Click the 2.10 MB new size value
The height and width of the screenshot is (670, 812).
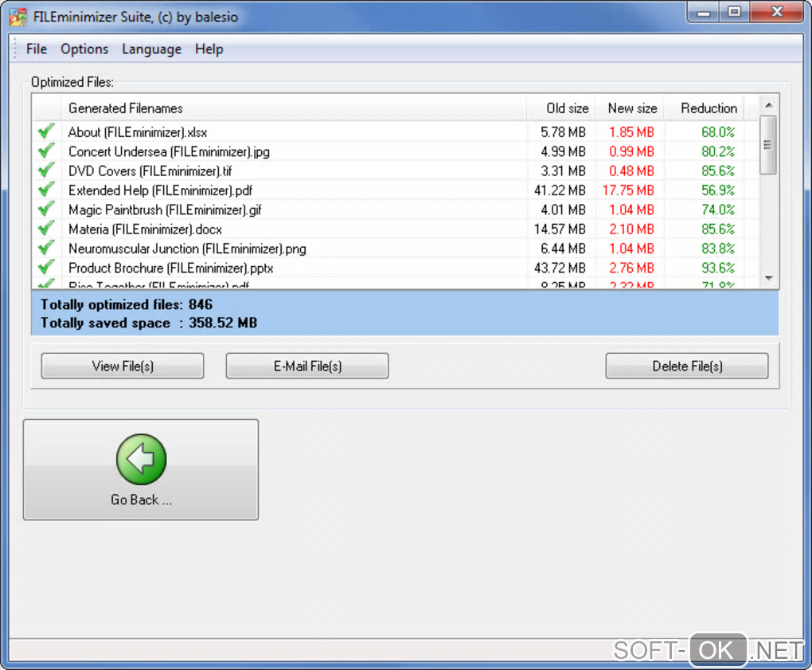click(x=631, y=229)
